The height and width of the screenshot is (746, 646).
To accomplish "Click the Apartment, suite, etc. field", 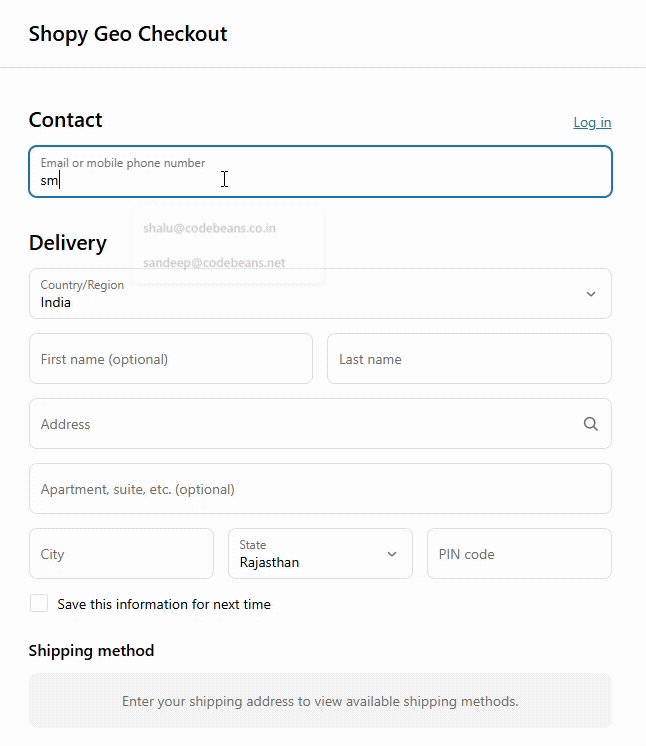I will [x=320, y=489].
